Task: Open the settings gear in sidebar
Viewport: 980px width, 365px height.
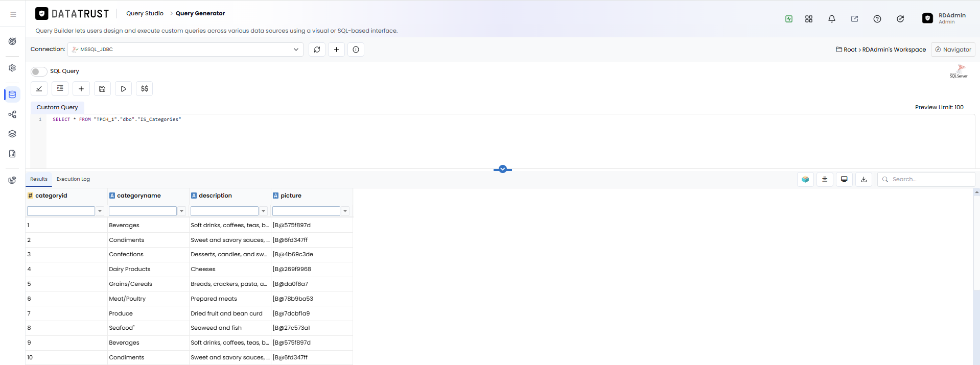Action: point(12,68)
